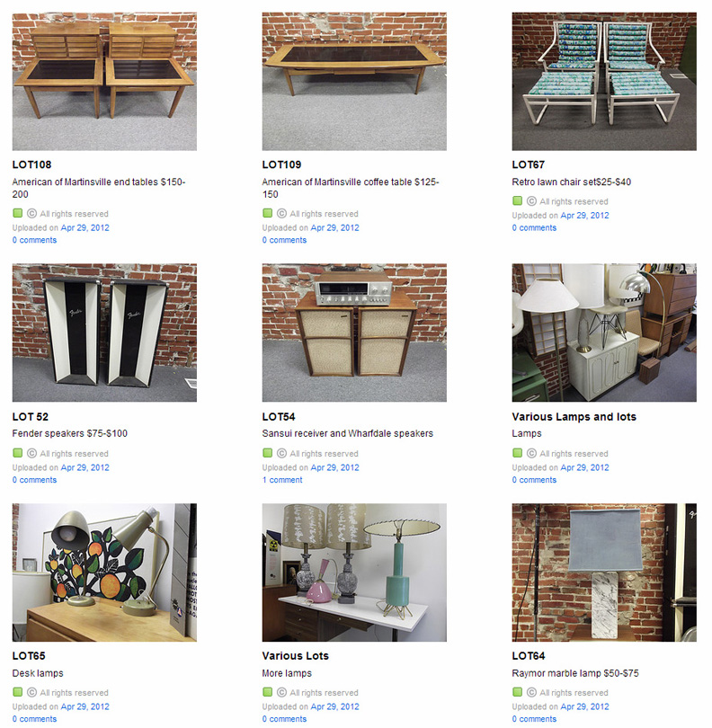Image resolution: width=712 pixels, height=728 pixels.
Task: Open the 1 comment link under LOT54
Action: point(282,480)
